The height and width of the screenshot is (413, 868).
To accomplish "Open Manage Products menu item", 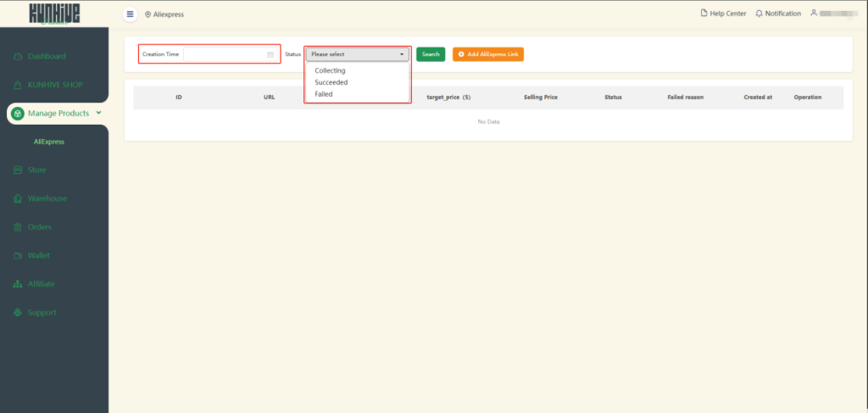I will tap(58, 114).
